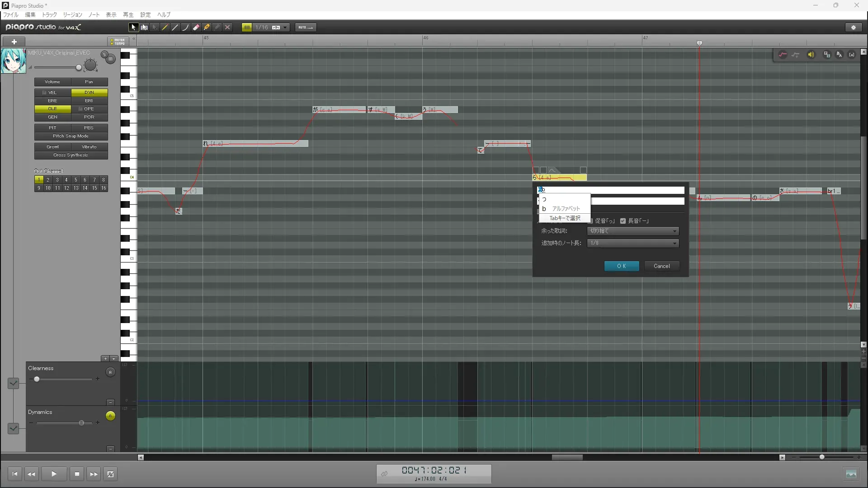Image resolution: width=868 pixels, height=488 pixels.
Task: Select the range selection tool
Action: 144,28
